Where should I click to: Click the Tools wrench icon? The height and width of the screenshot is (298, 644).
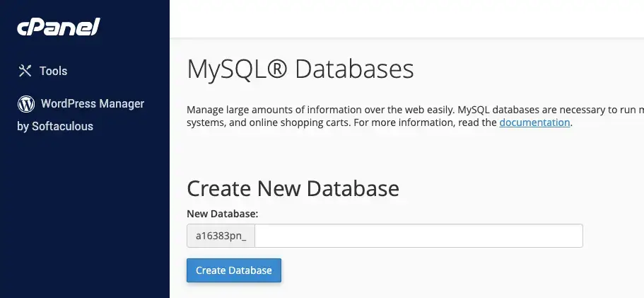[25, 71]
